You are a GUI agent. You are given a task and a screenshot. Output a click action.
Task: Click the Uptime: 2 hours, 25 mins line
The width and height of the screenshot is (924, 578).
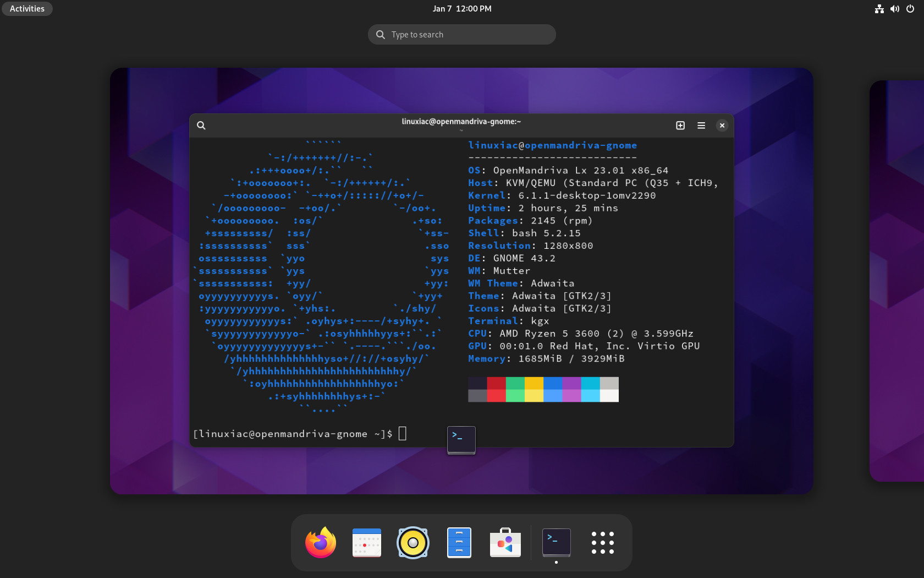[x=543, y=208]
